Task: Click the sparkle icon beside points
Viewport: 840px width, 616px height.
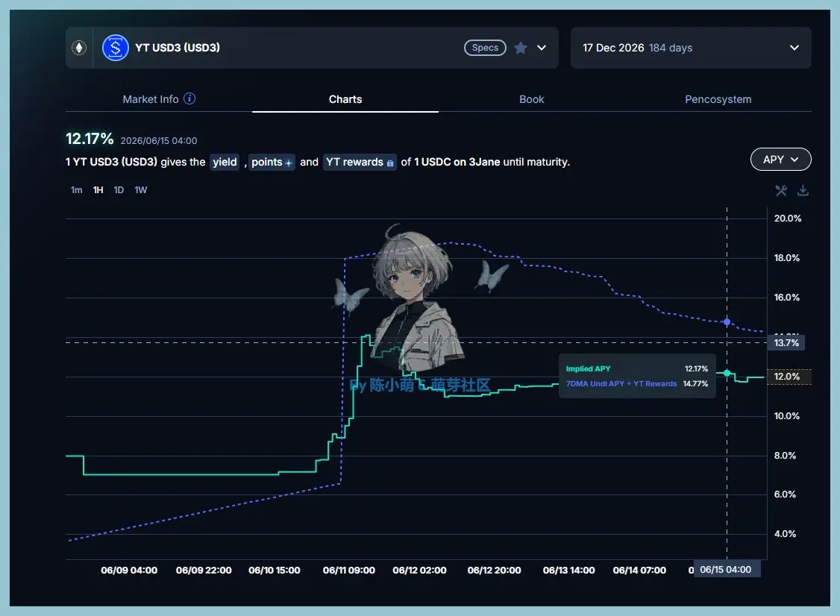Action: pyautogui.click(x=288, y=163)
